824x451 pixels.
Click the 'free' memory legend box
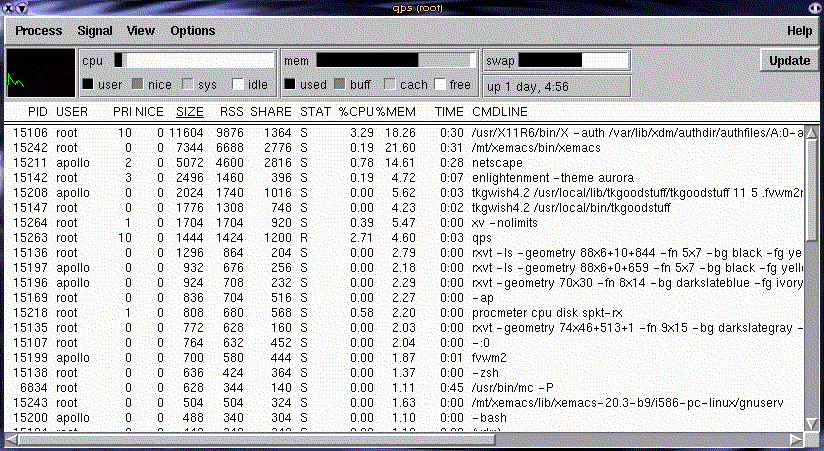[x=440, y=85]
